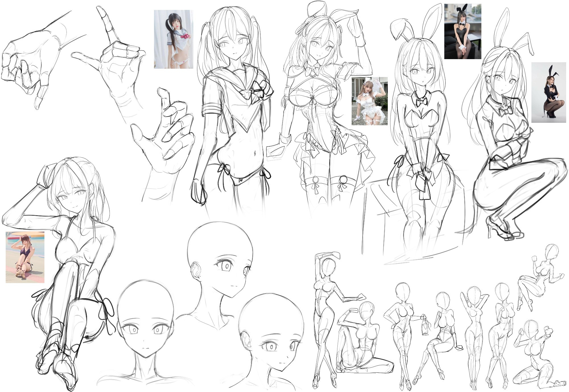Click the twin-tail sailor uniform reference photo
569x392 pixels.
174,39
